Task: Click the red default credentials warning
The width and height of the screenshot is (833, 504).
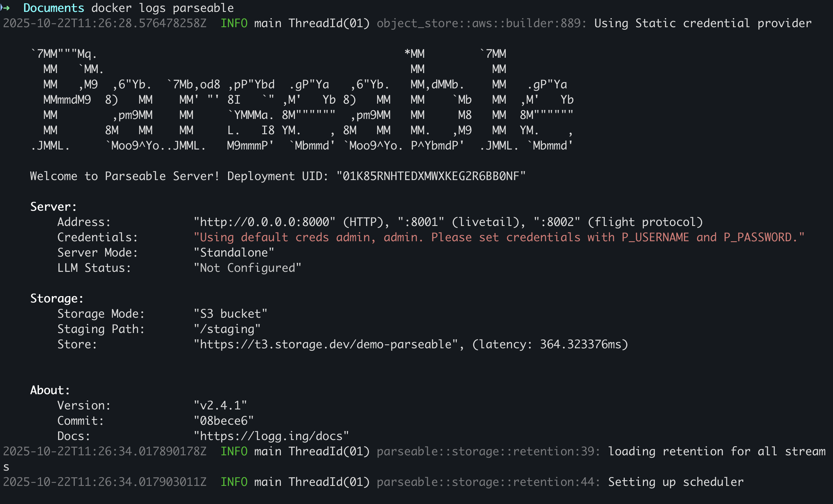Action: tap(499, 237)
